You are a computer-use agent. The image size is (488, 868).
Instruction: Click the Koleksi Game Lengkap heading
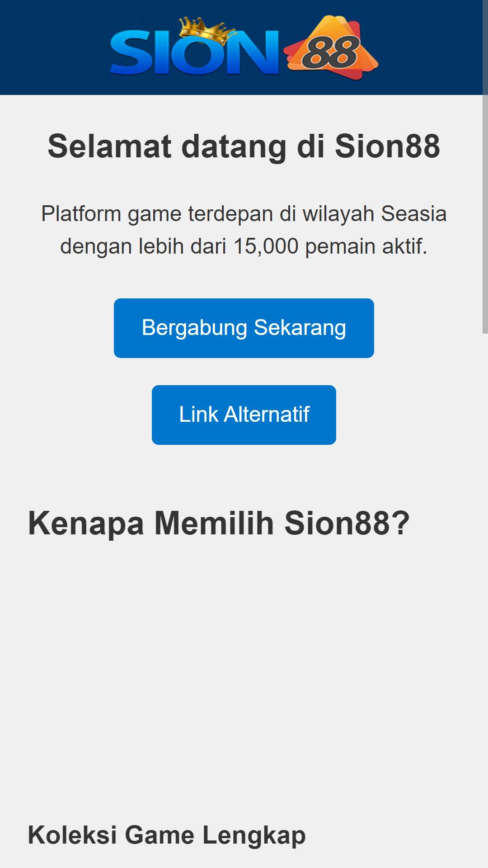(x=167, y=835)
